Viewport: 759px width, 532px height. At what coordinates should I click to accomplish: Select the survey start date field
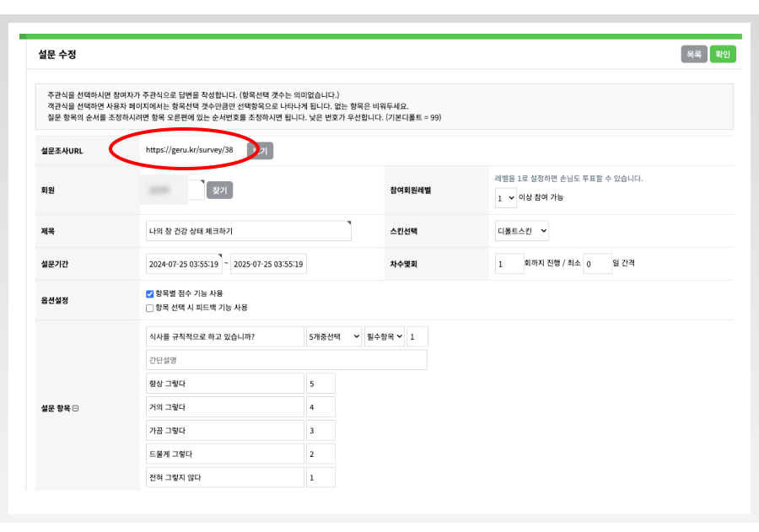click(x=185, y=264)
